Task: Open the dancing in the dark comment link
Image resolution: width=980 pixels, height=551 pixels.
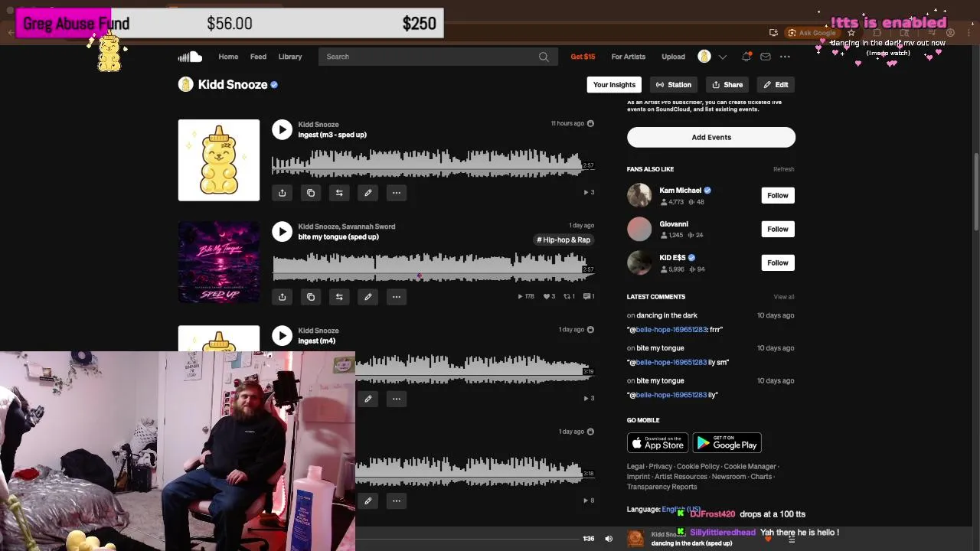Action: (x=667, y=315)
